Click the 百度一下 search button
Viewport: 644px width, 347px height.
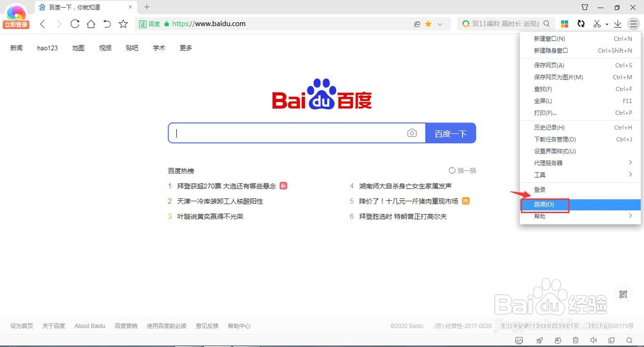click(x=451, y=133)
